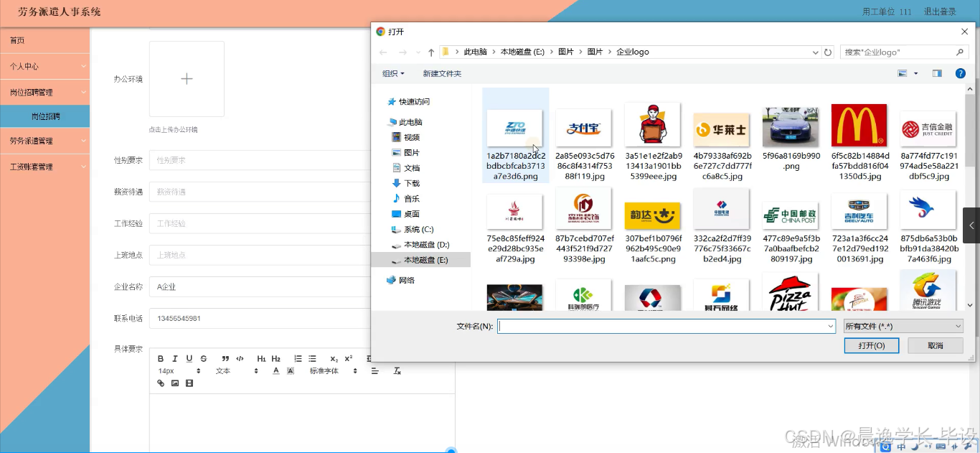Set heading level H2 in editor
Viewport: 980px width, 453px height.
coord(276,359)
